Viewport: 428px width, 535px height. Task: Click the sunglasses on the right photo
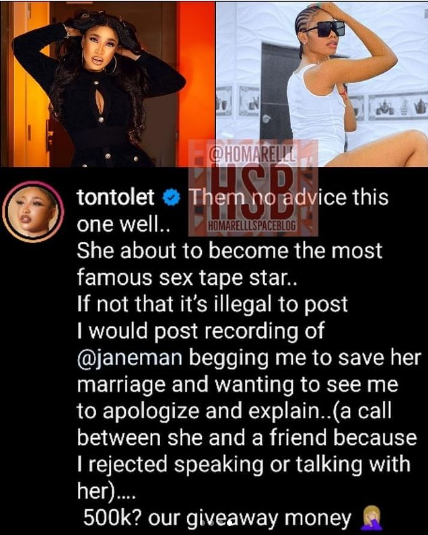pyautogui.click(x=324, y=29)
